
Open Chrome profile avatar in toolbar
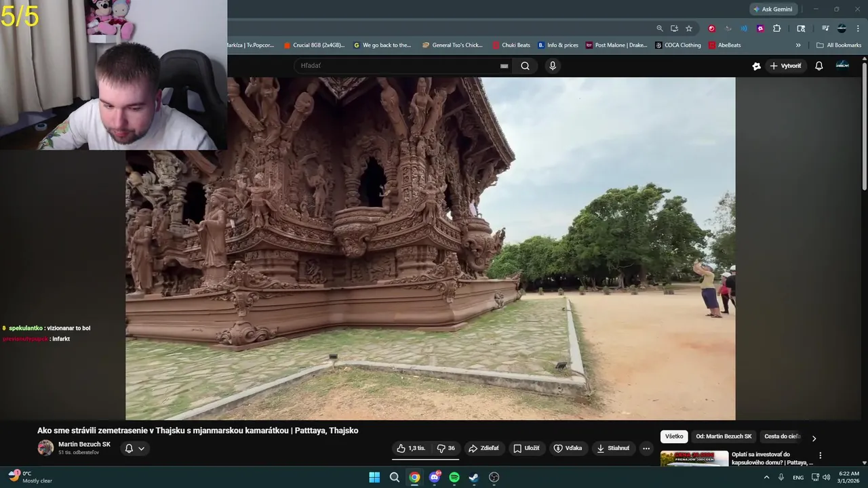click(x=842, y=28)
